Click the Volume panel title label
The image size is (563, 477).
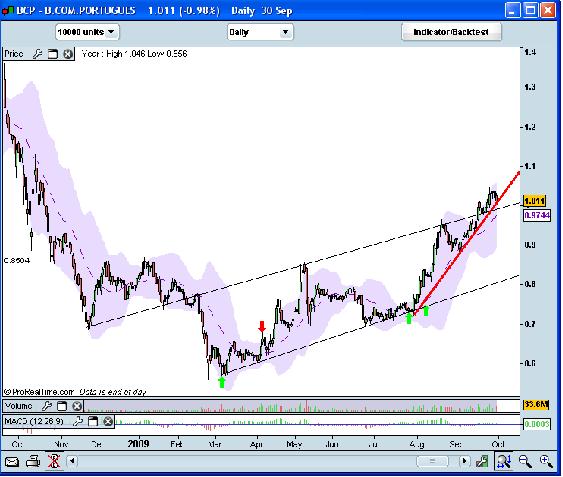pos(19,406)
